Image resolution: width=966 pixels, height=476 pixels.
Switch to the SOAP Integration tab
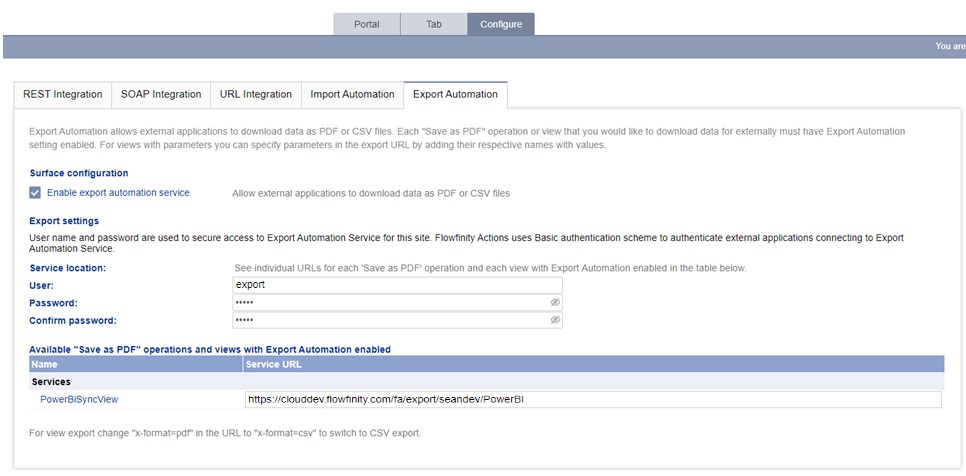tap(161, 95)
